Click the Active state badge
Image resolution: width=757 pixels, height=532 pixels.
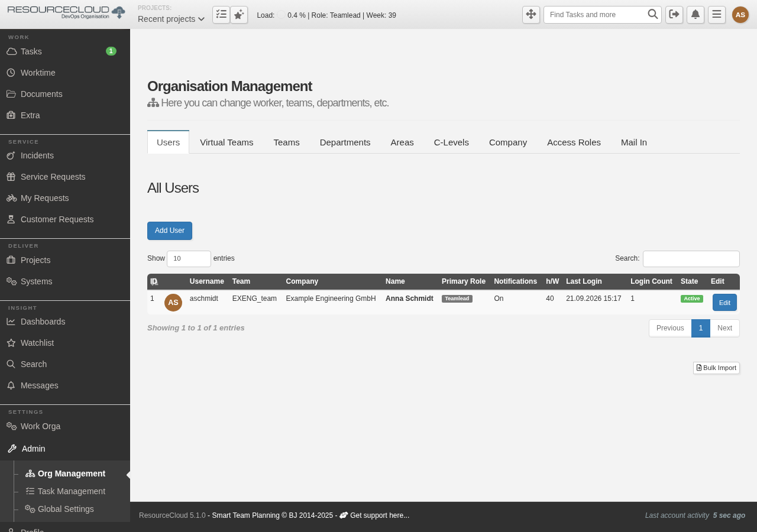click(692, 299)
